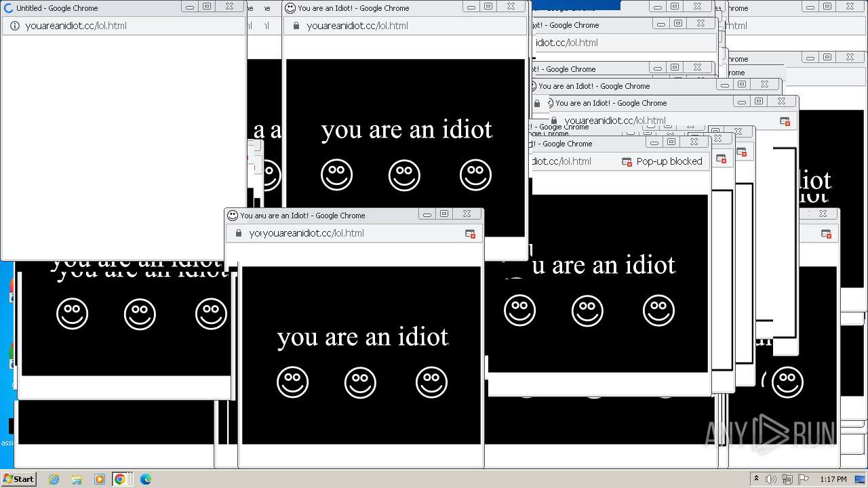Maximize the window showing 'Pop-up blocked' label
The width and height of the screenshot is (868, 488).
point(671,142)
